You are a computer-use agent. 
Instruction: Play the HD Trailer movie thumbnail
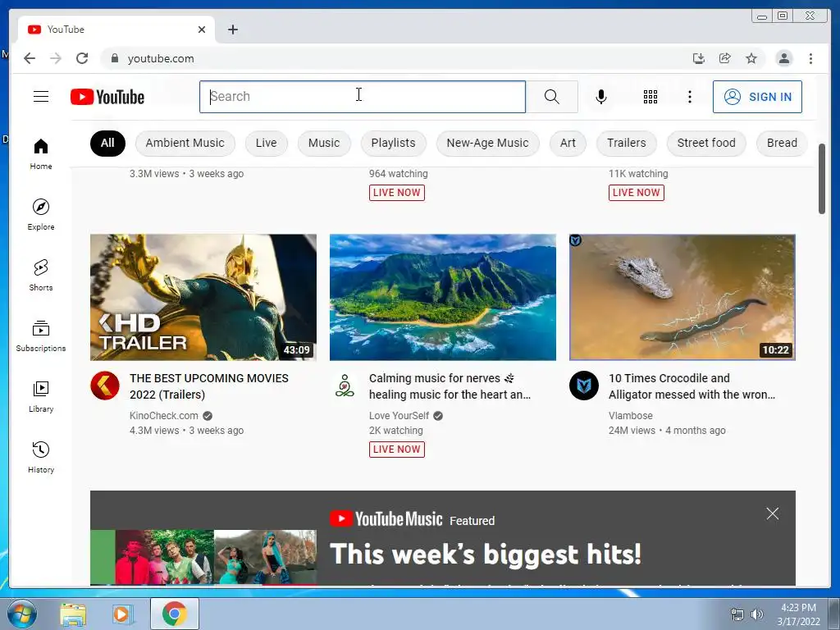pos(203,297)
